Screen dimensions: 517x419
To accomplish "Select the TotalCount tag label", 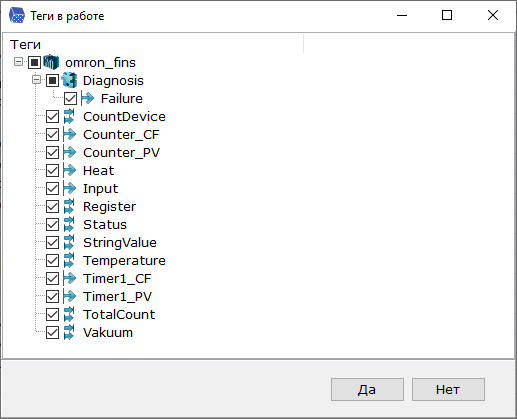I will (x=119, y=314).
